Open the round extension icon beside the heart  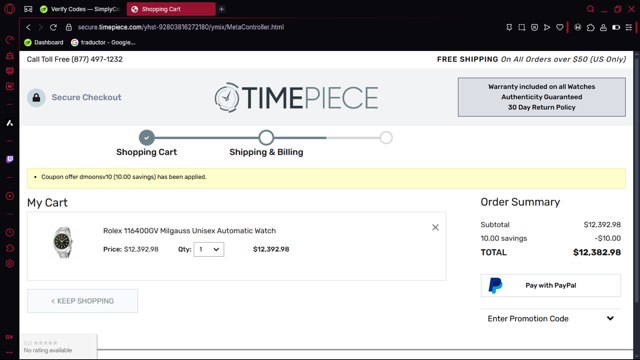[578, 27]
